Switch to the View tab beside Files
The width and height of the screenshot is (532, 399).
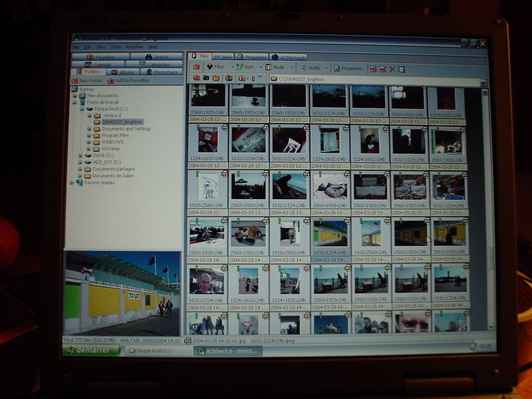coord(223,57)
